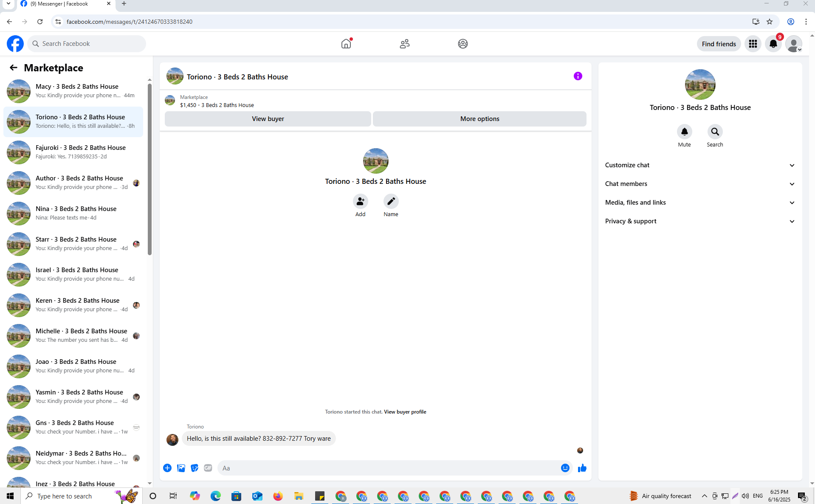The height and width of the screenshot is (504, 815).
Task: Show hidden system tray icons
Action: (704, 496)
